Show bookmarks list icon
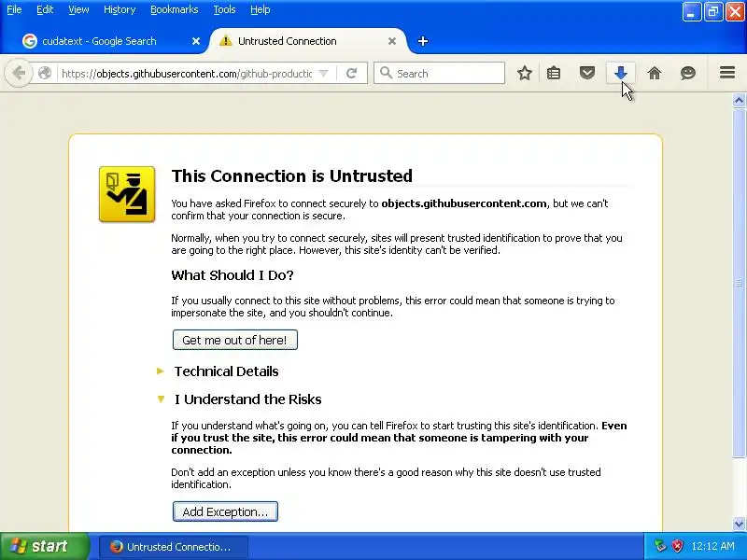Viewport: 747px width, 560px height. point(554,74)
